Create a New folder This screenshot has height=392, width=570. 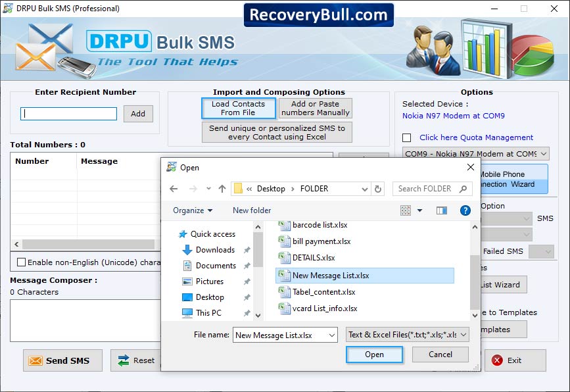252,210
